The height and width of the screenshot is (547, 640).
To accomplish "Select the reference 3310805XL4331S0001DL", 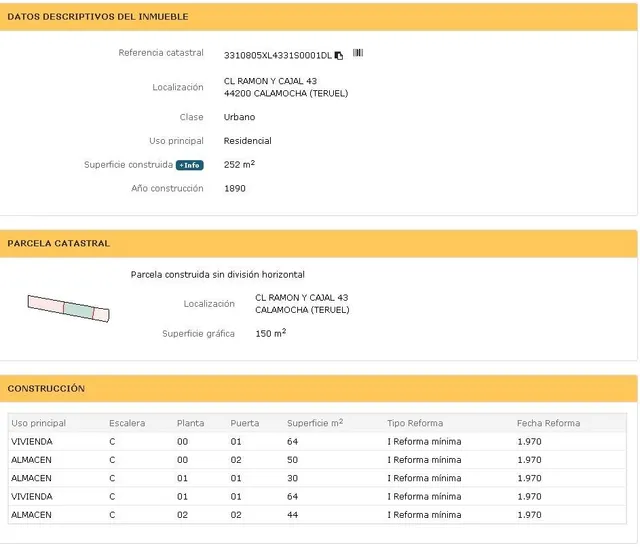I will (x=278, y=56).
